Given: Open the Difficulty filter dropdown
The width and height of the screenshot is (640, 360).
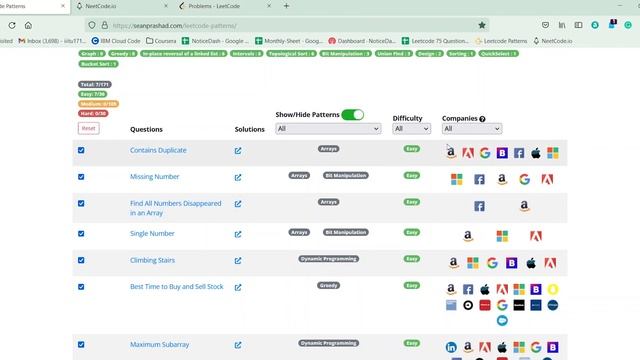Looking at the screenshot, I should tap(411, 129).
